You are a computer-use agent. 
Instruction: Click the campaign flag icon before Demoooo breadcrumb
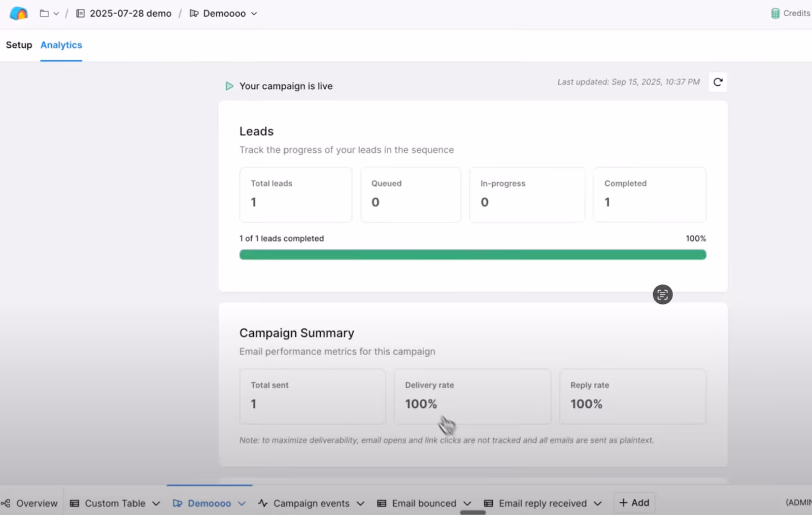(x=194, y=13)
